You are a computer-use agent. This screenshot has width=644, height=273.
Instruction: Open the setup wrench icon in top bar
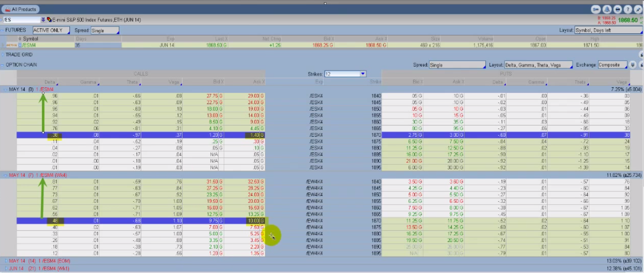coord(595,9)
